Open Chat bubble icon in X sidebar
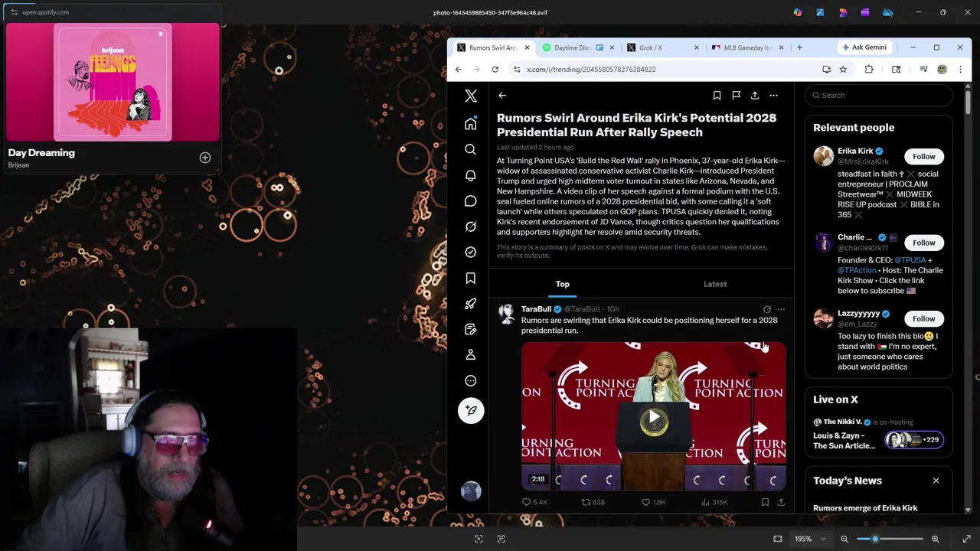This screenshot has height=551, width=980. (x=471, y=201)
